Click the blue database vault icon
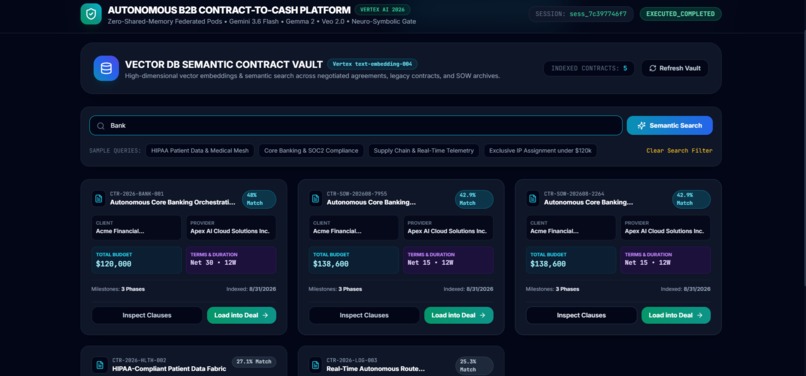The width and height of the screenshot is (806, 376). tap(106, 68)
